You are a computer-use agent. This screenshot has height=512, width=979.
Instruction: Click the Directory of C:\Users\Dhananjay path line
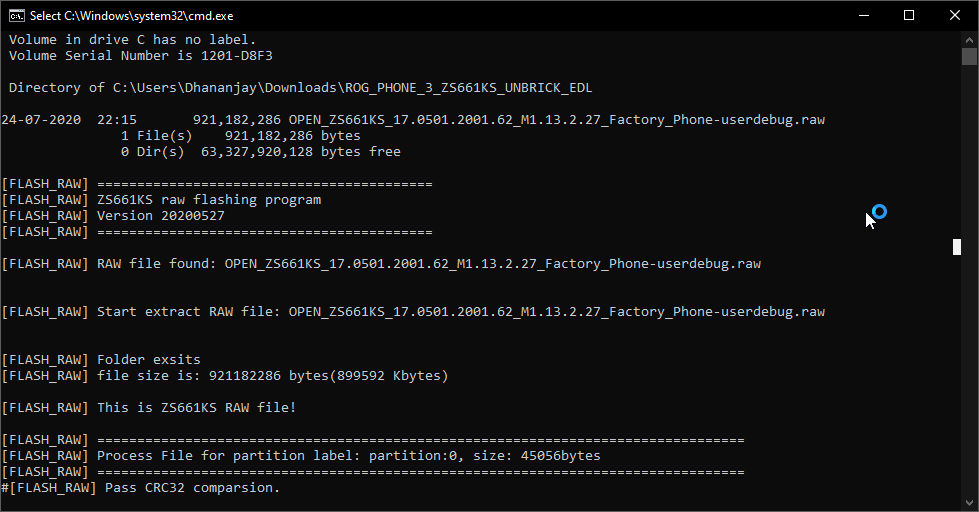pos(300,87)
